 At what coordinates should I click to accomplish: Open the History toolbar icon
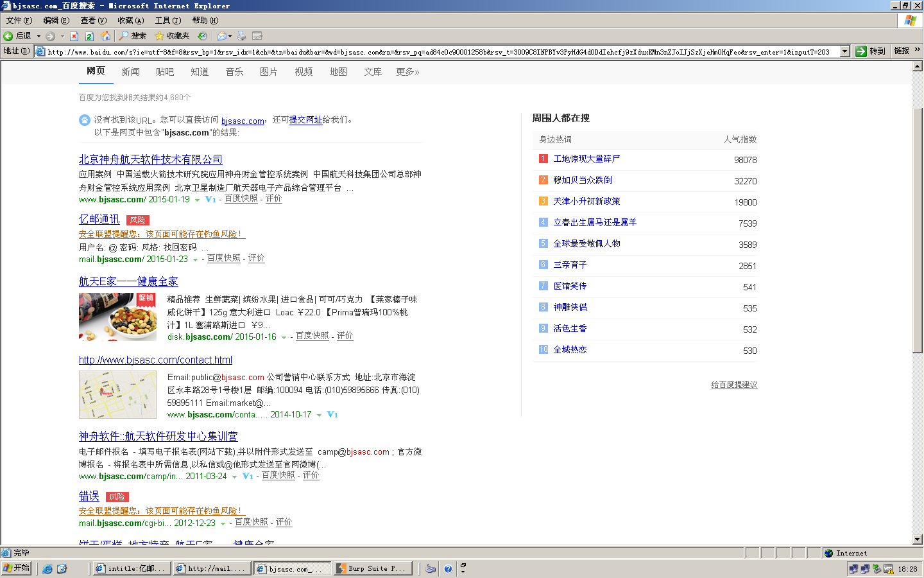click(202, 36)
